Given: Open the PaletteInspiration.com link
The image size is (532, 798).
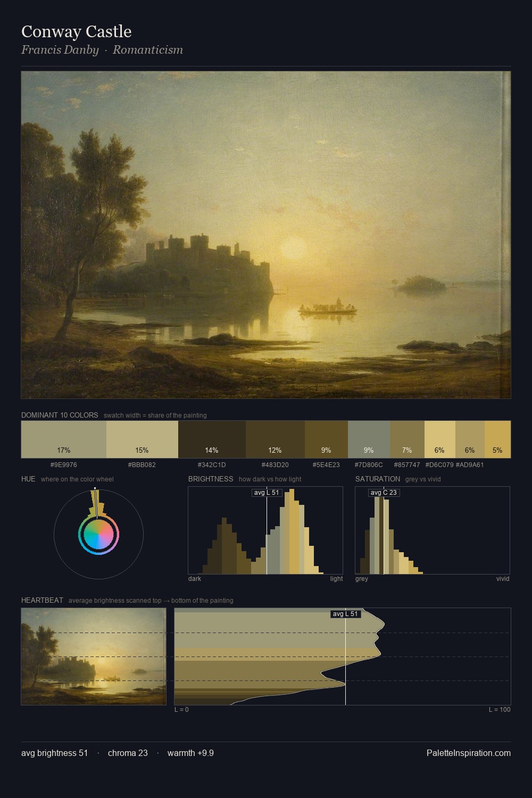Looking at the screenshot, I should [x=469, y=753].
